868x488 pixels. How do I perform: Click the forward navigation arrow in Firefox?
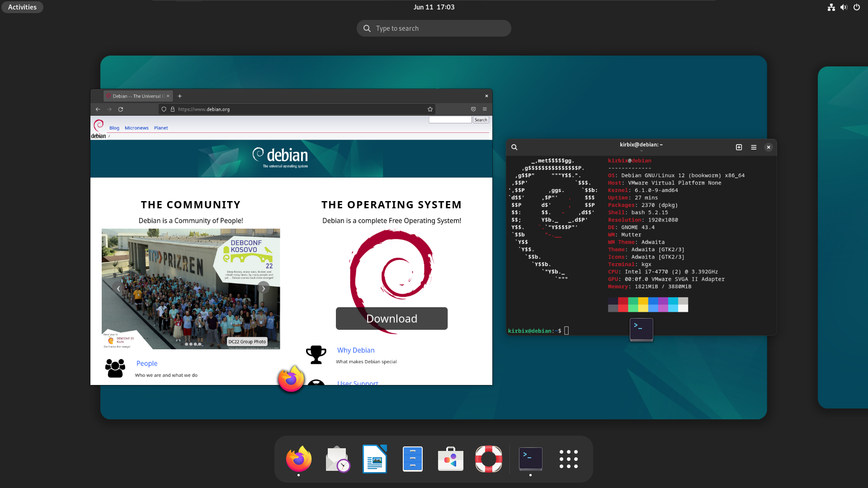click(109, 109)
